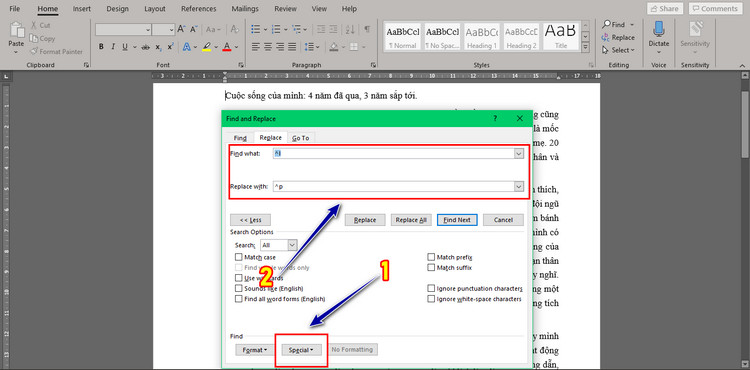Viewport: 750px width, 370px height.
Task: Enable the Match prefix checkbox
Action: pos(431,257)
